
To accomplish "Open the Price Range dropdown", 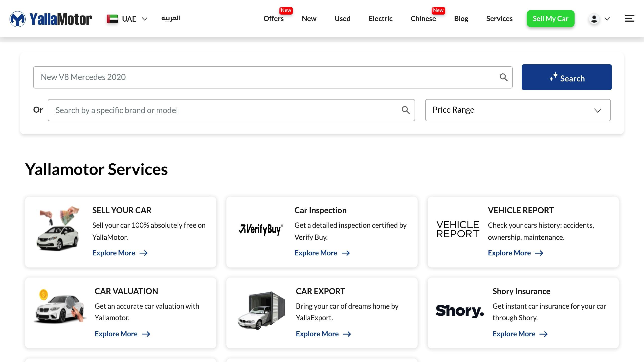I will point(518,110).
